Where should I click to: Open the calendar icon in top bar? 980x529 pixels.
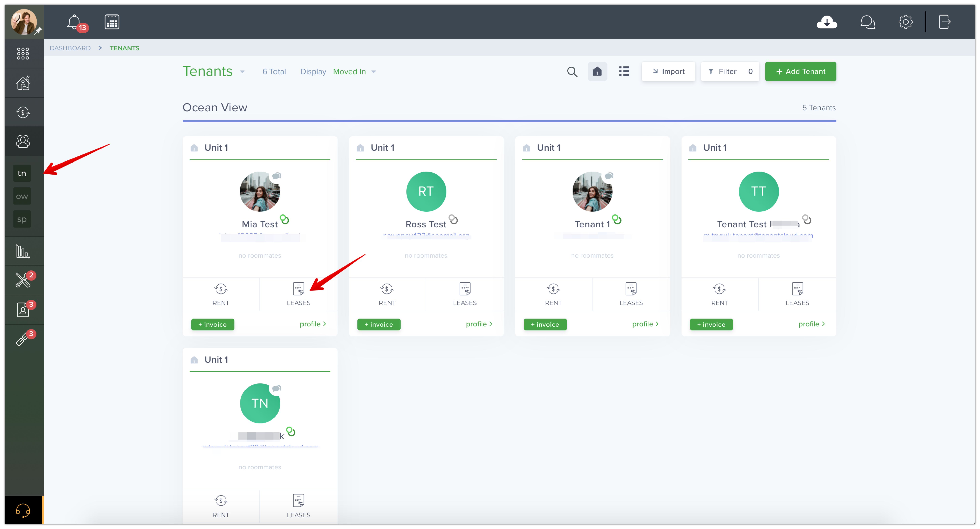112,22
